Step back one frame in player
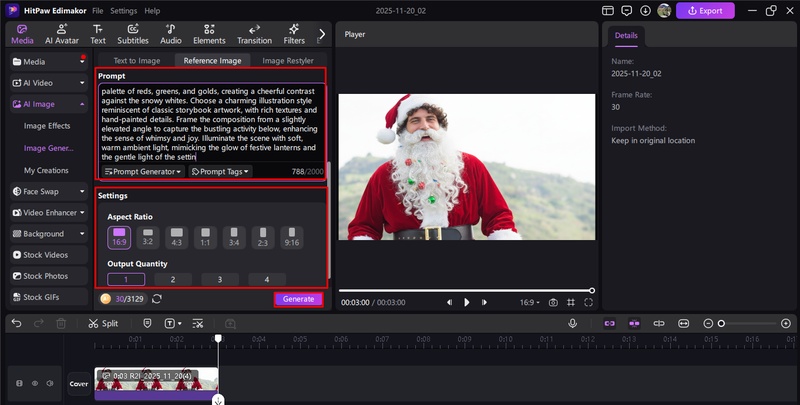Viewport: 800px width, 405px height. coord(449,302)
